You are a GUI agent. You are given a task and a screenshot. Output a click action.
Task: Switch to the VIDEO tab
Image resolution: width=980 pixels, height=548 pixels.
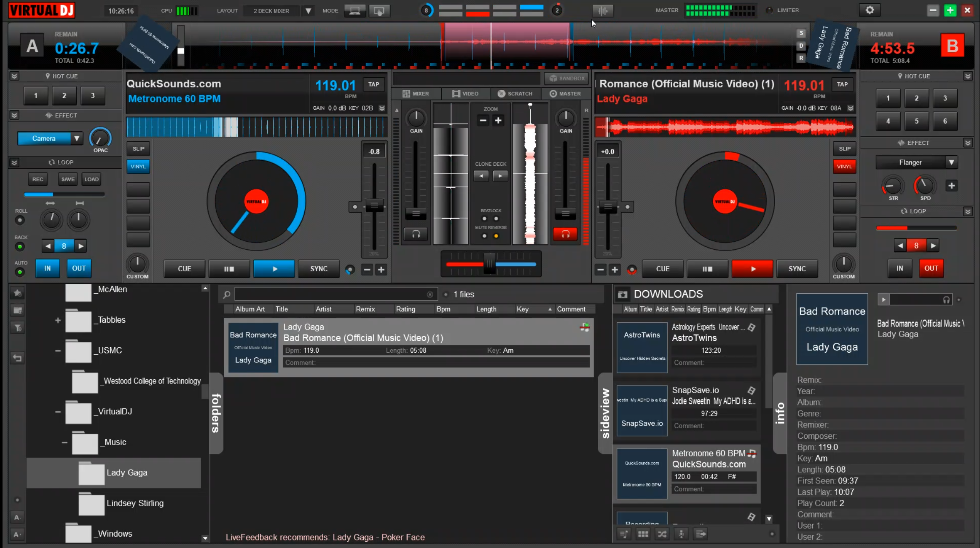tap(465, 94)
